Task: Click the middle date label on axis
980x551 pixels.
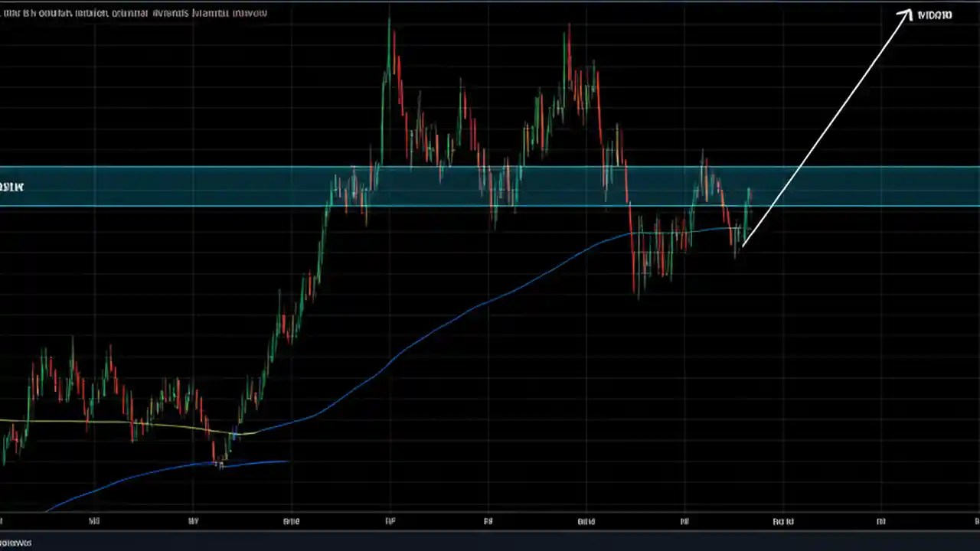Action: [x=488, y=521]
